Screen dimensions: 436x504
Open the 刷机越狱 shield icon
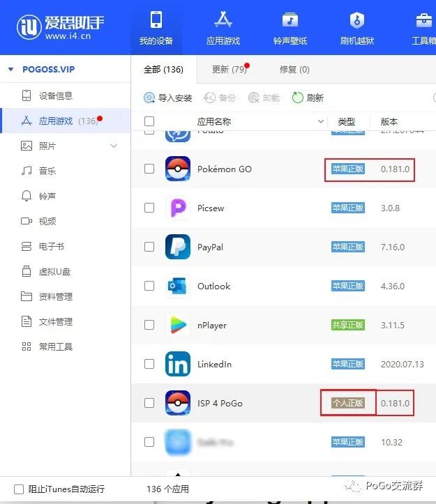point(357,28)
